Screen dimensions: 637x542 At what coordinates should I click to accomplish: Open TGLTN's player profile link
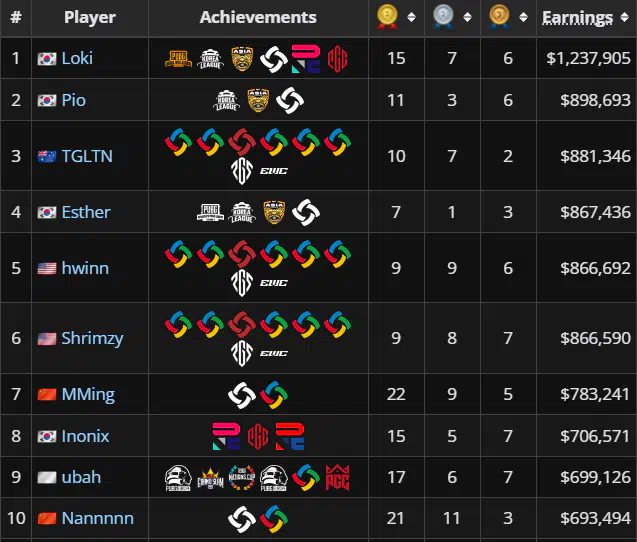coord(87,156)
